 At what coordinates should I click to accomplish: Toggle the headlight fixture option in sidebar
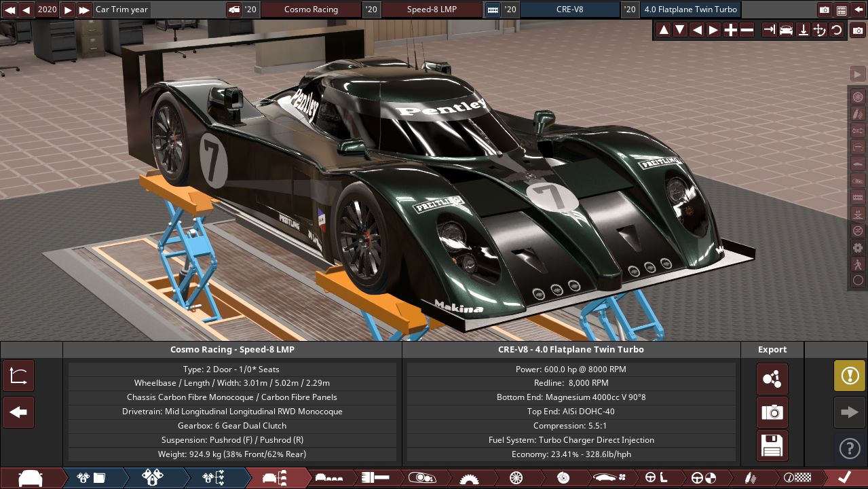pyautogui.click(x=858, y=180)
